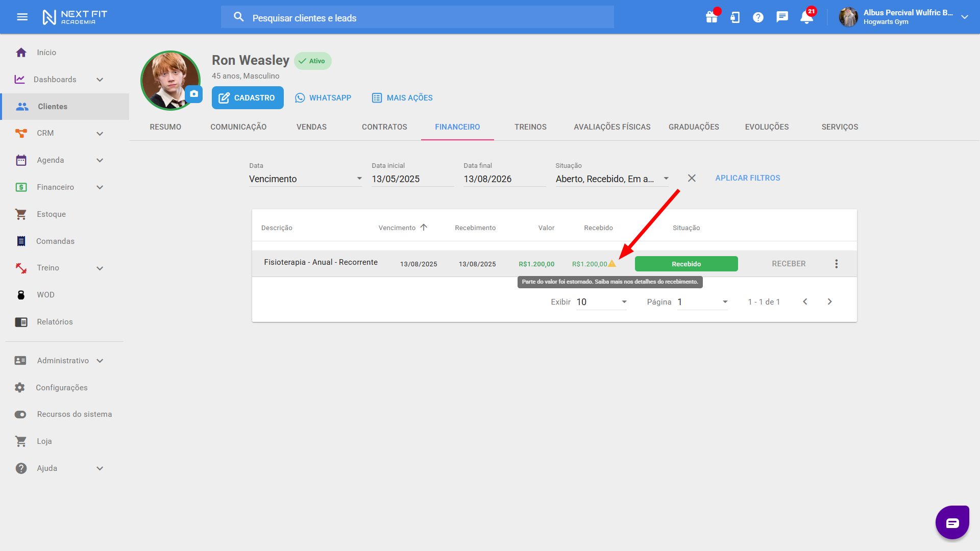Clear filters with the X icon
This screenshot has width=980, height=551.
692,178
